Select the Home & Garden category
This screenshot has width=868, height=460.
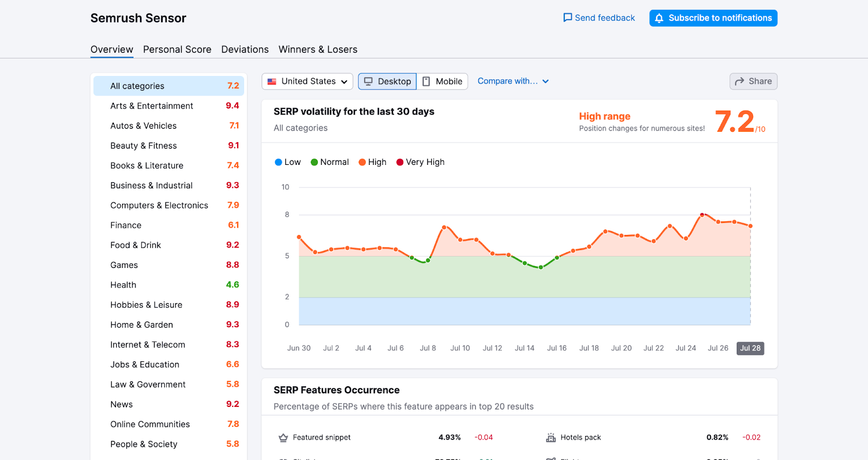coord(169,325)
